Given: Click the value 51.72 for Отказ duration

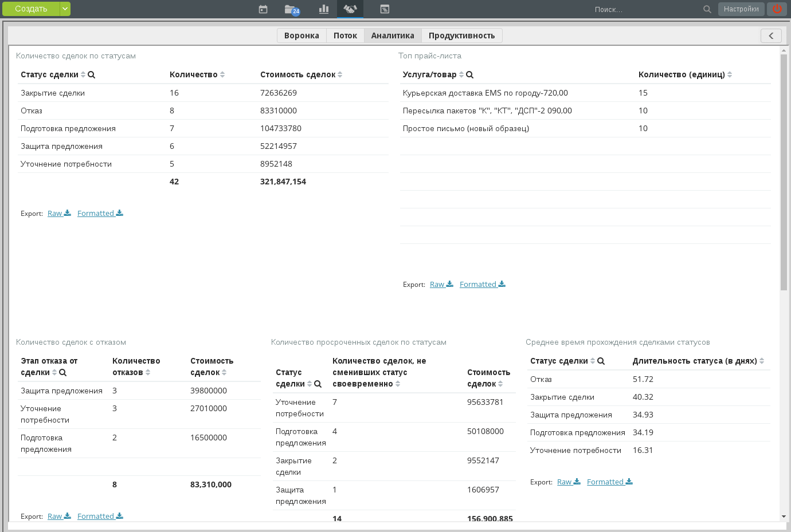Looking at the screenshot, I should point(643,379).
